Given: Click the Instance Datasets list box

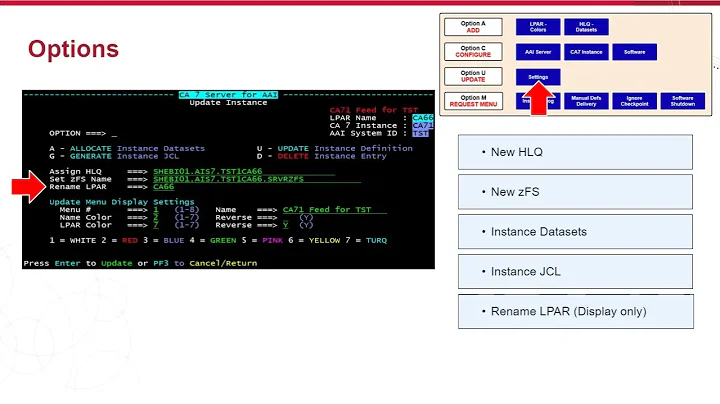Looking at the screenshot, I should pos(575,232).
